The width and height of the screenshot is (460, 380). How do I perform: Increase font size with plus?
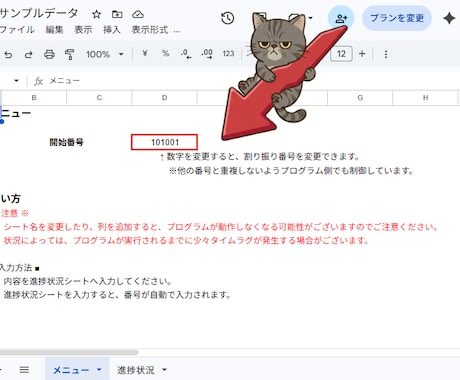[362, 54]
